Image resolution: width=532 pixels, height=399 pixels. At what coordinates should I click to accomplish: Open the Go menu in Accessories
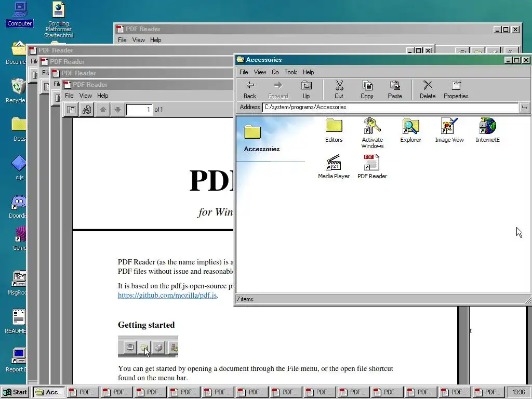click(x=275, y=72)
